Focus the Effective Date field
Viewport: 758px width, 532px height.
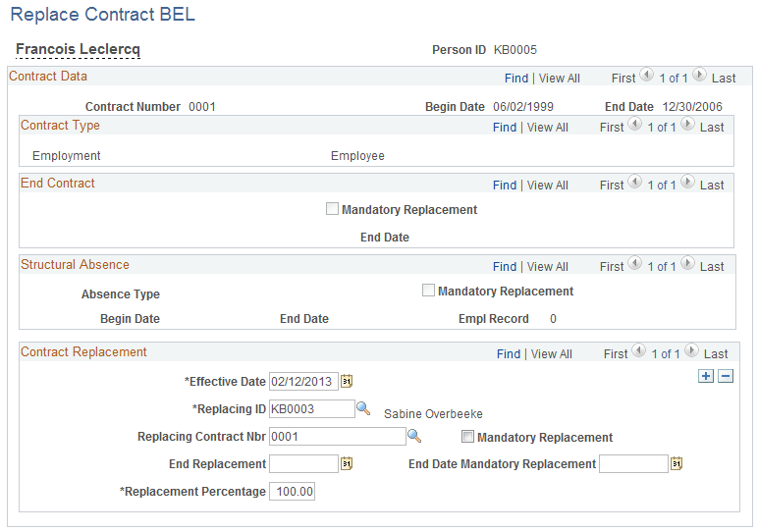tap(303, 381)
